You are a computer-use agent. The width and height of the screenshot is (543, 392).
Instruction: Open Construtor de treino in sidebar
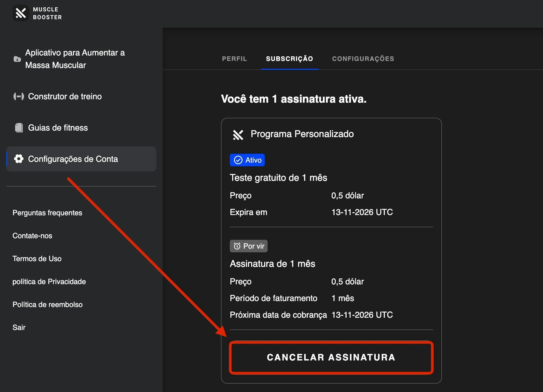[65, 96]
